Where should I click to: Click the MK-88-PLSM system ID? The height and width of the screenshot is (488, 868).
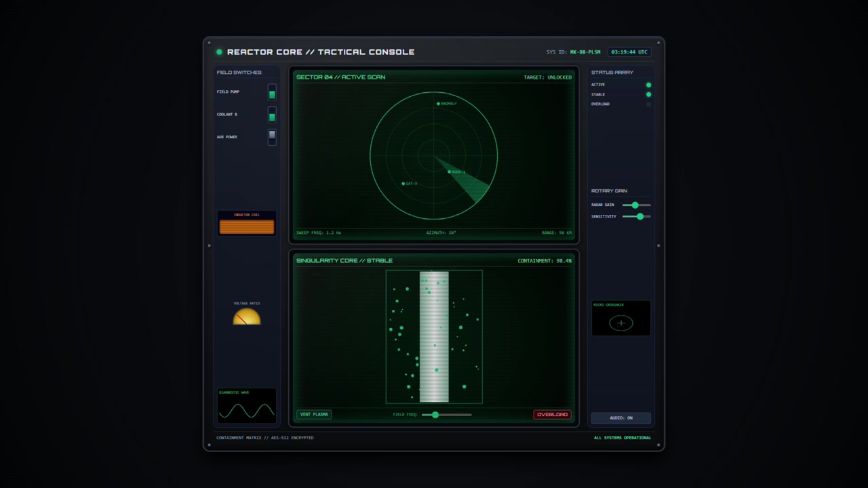tap(585, 52)
